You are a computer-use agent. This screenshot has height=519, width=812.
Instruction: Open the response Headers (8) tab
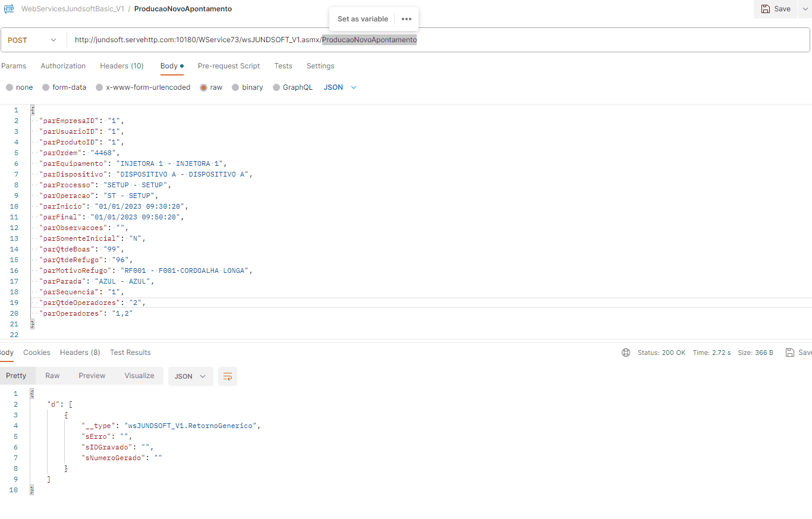(x=80, y=353)
